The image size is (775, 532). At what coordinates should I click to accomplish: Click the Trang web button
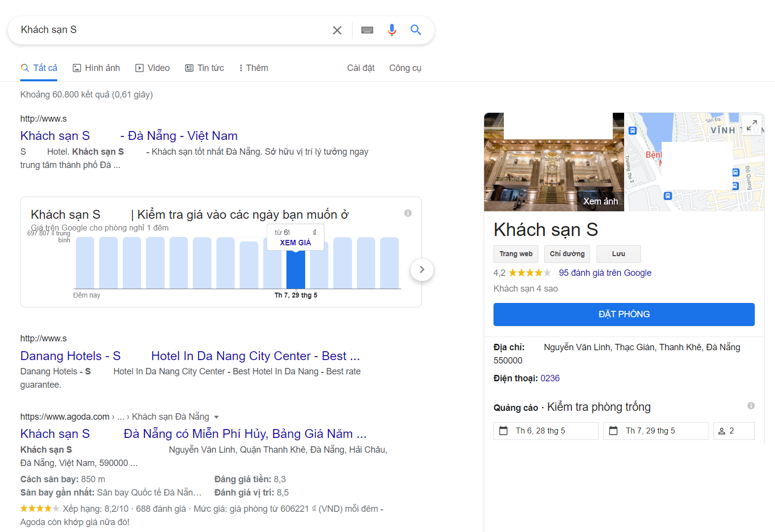516,254
